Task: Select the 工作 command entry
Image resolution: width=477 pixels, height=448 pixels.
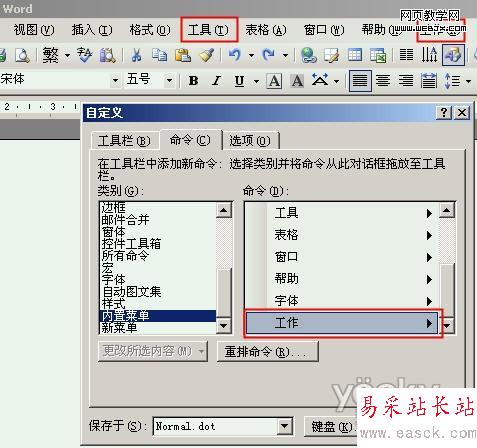Action: 342,323
